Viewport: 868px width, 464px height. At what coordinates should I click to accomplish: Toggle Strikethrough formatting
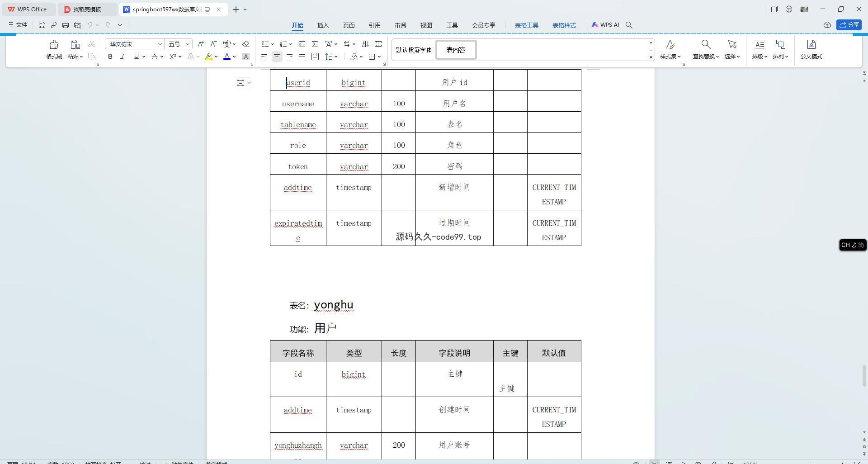click(x=155, y=57)
